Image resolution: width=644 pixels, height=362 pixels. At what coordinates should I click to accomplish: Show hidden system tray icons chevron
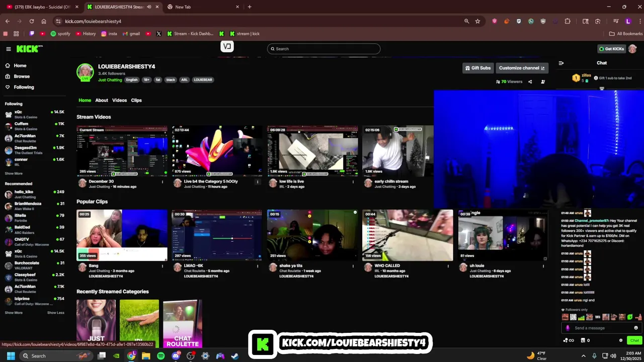click(583, 356)
